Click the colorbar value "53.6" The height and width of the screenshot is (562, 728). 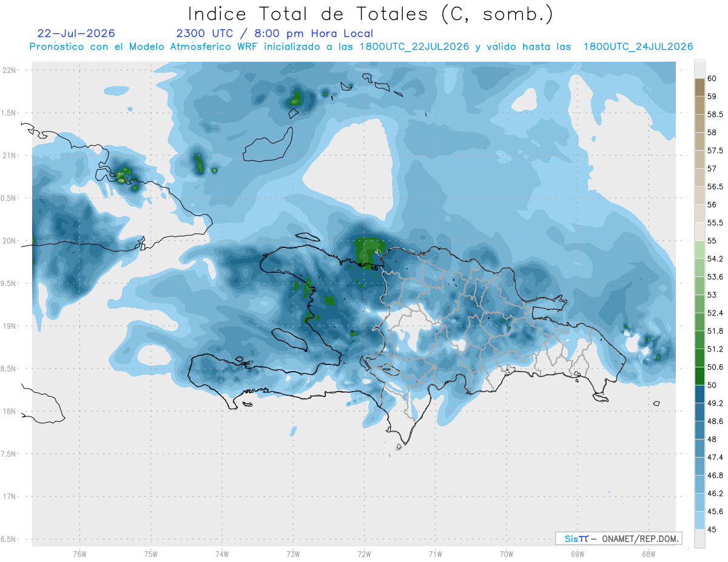pos(715,277)
